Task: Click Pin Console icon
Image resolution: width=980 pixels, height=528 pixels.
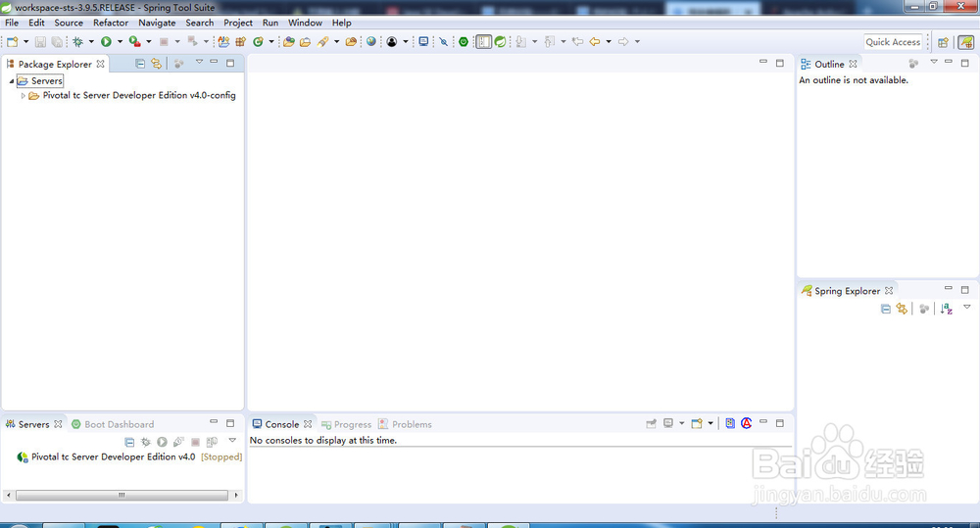Action: pyautogui.click(x=652, y=423)
